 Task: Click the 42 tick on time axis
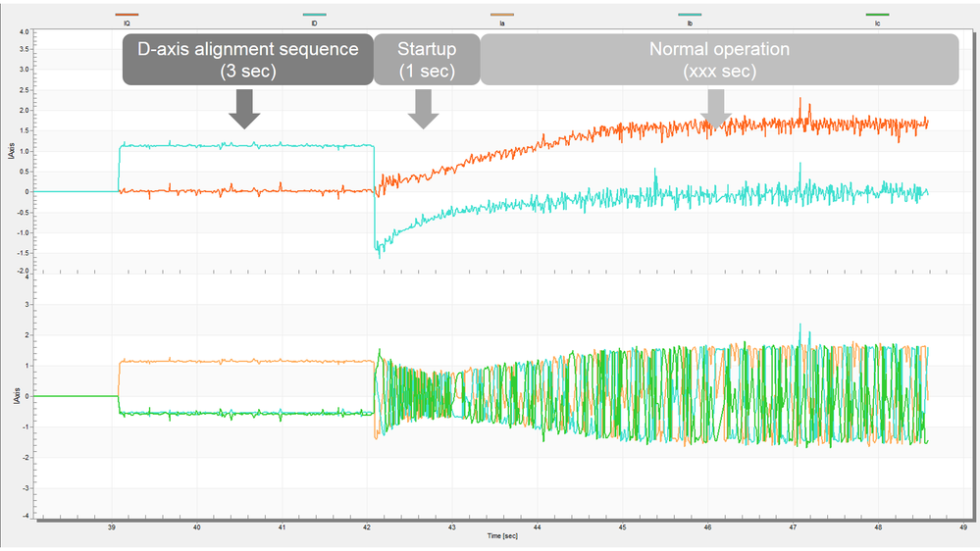click(x=367, y=527)
